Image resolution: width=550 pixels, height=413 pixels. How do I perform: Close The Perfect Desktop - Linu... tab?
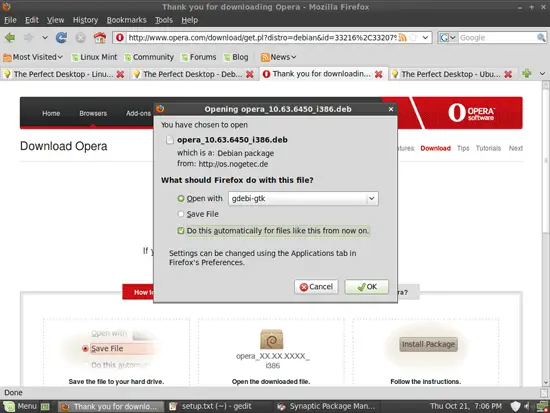[120, 74]
